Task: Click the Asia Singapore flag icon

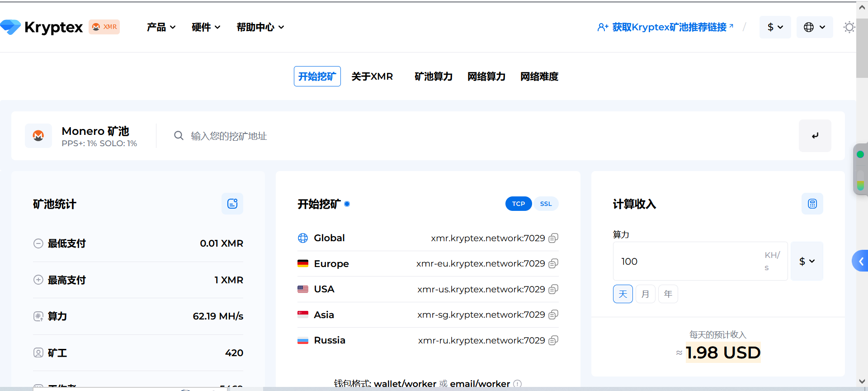Action: (x=303, y=315)
